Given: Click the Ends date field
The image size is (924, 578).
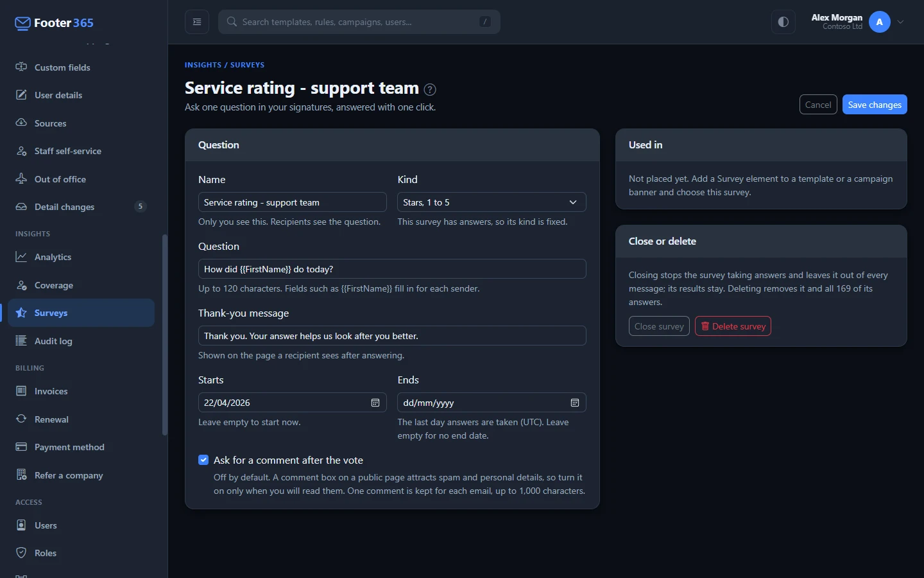Looking at the screenshot, I should 492,403.
